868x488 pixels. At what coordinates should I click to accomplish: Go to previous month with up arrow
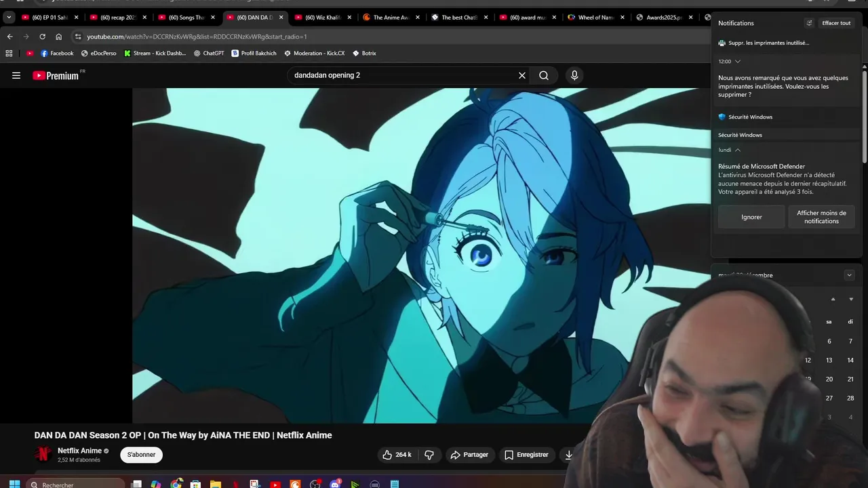(833, 299)
